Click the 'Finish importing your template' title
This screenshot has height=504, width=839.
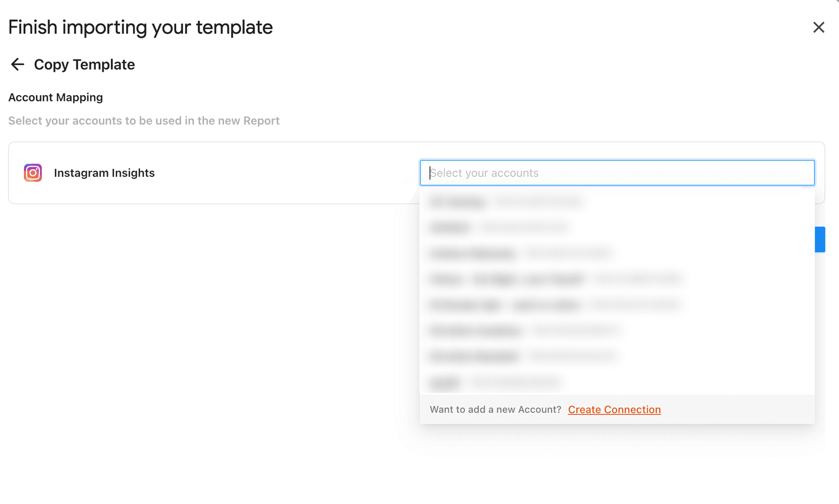(x=140, y=28)
